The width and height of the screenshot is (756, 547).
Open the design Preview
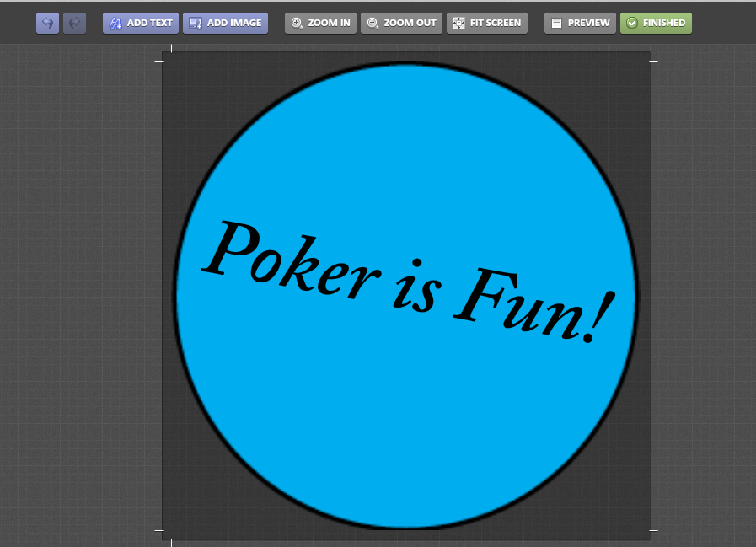(580, 23)
